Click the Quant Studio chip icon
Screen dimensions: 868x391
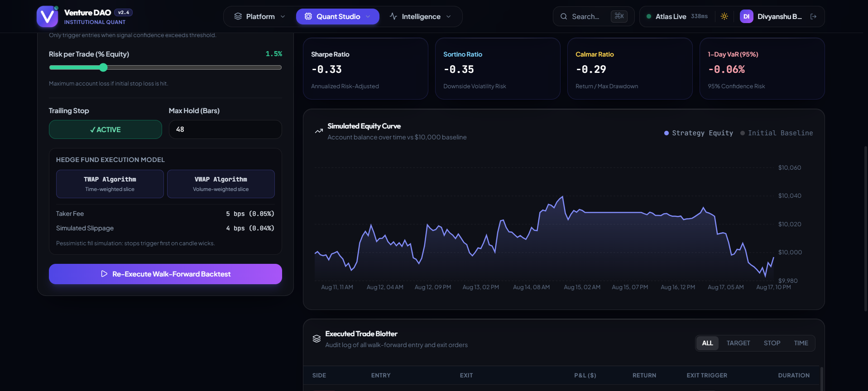pos(308,16)
